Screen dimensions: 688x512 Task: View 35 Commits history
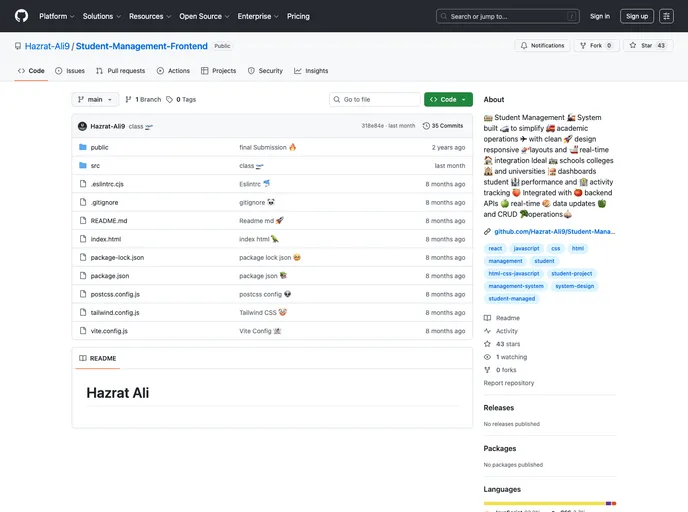(x=443, y=126)
